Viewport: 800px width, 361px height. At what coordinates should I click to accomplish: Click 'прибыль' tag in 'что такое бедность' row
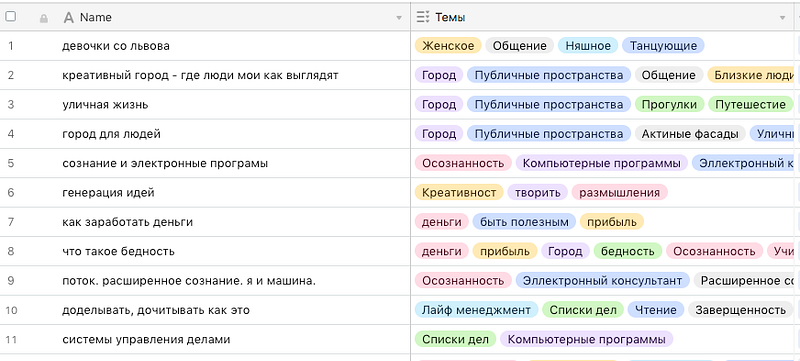(505, 251)
